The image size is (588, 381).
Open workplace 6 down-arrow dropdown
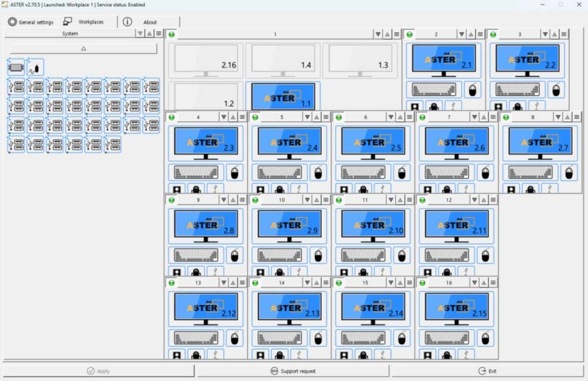[390, 117]
